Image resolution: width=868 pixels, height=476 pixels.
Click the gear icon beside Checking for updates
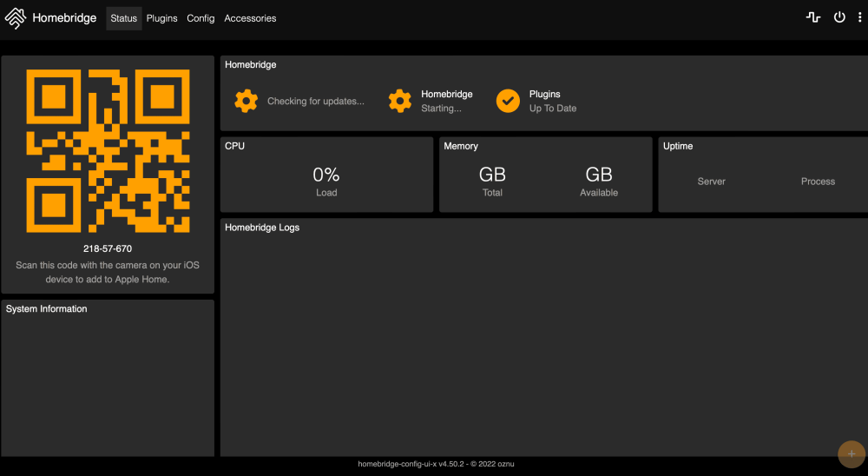(x=247, y=101)
